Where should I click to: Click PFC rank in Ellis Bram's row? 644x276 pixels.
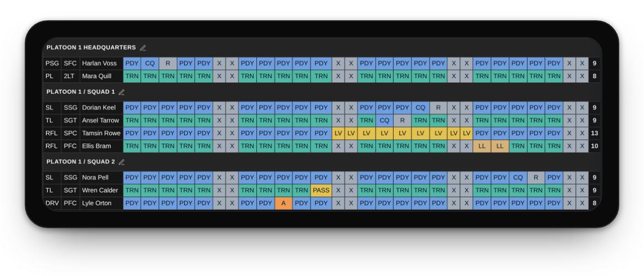pos(70,146)
